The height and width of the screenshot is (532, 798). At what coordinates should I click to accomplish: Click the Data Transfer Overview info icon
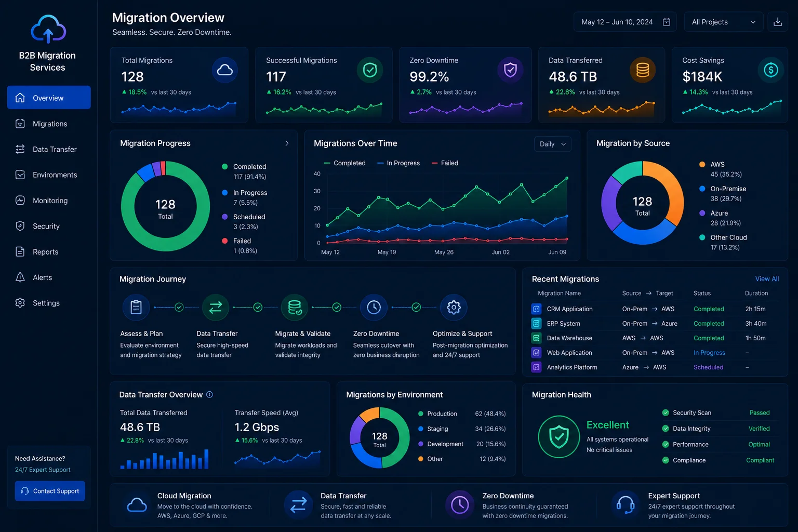(x=209, y=395)
